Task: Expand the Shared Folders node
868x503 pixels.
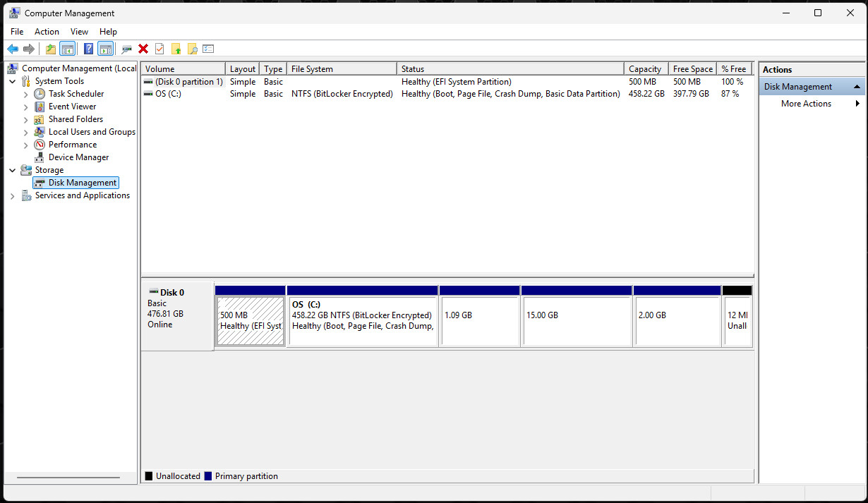Action: [25, 119]
